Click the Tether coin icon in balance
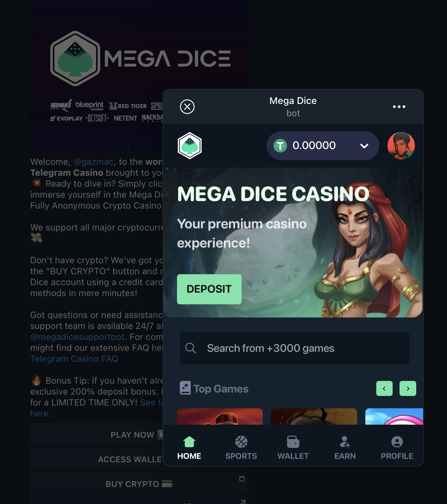The image size is (447, 504). click(x=280, y=146)
